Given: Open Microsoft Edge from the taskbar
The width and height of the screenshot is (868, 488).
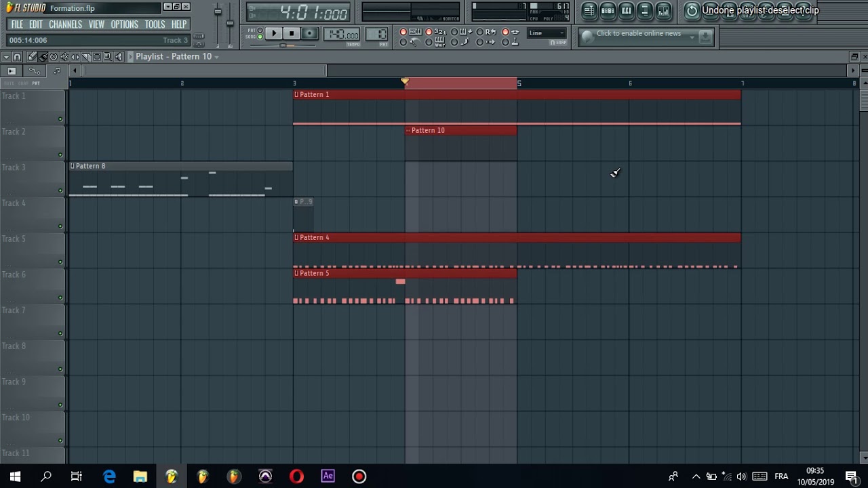Looking at the screenshot, I should [x=109, y=476].
